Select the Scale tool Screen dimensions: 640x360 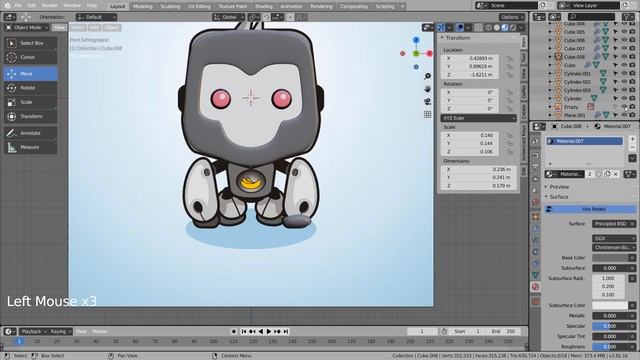click(31, 102)
